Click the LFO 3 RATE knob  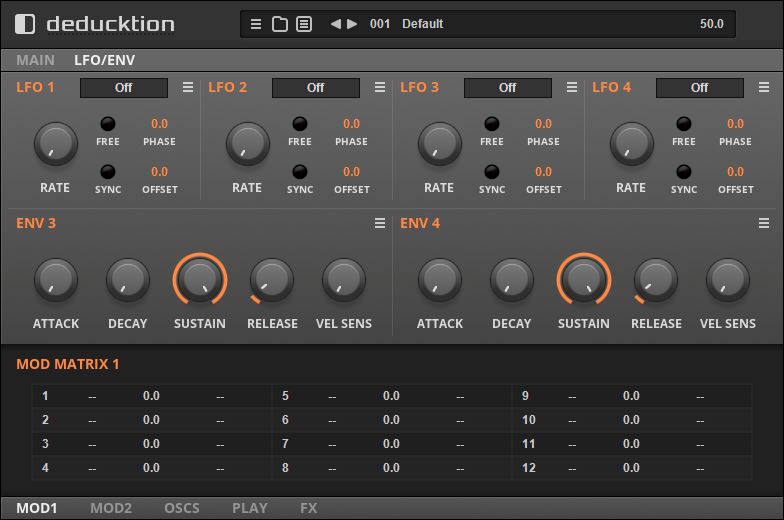click(x=440, y=144)
